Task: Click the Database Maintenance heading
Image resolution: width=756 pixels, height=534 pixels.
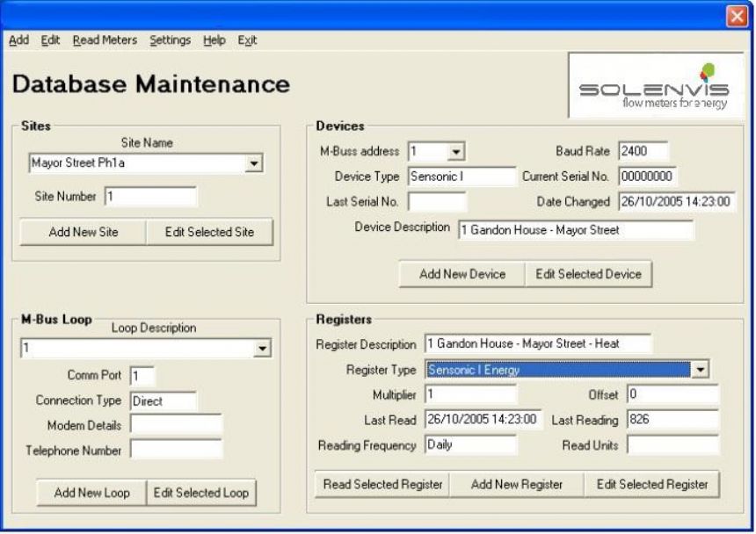Action: click(x=151, y=84)
